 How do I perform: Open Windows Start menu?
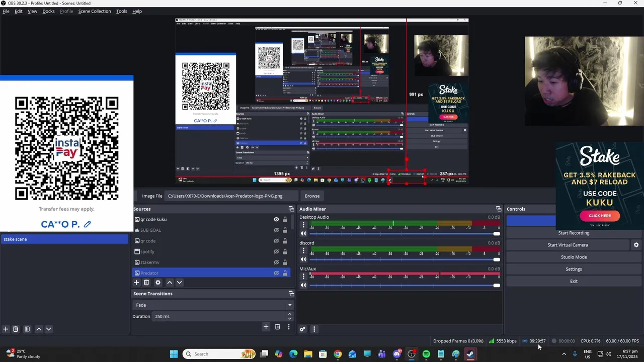174,354
